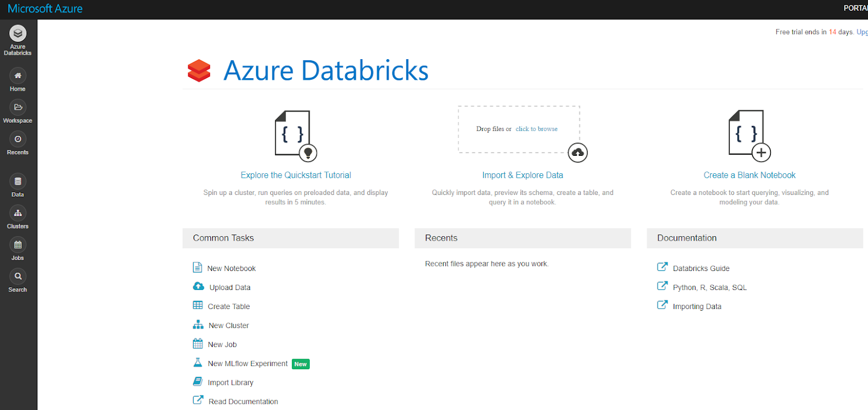Open the Workspace folder icon
Viewport: 868px width, 410px height.
pyautogui.click(x=18, y=107)
